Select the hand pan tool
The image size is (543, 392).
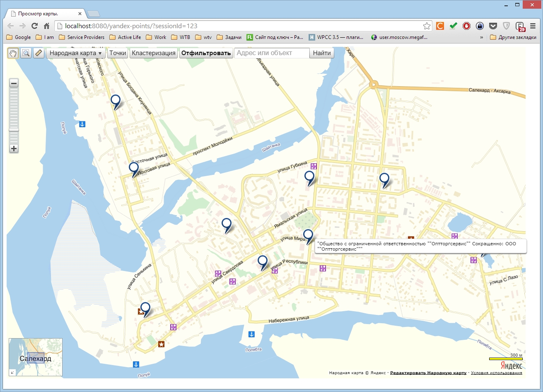point(13,53)
